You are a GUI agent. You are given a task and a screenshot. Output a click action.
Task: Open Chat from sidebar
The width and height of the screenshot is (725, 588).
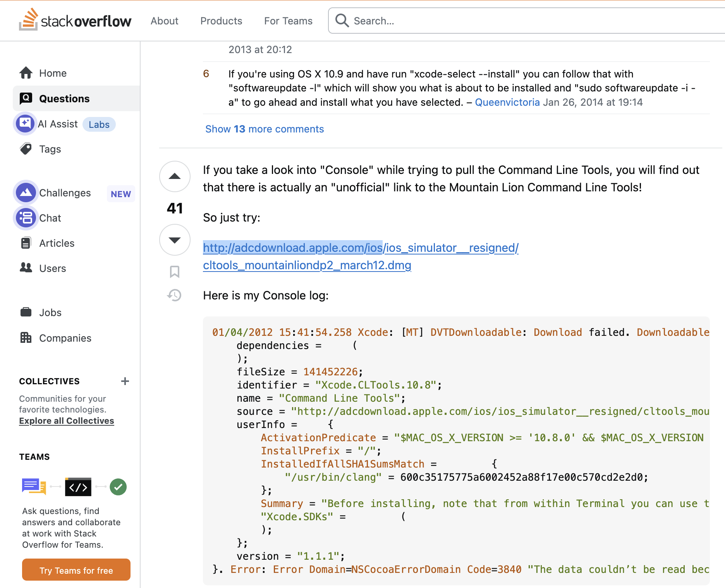pyautogui.click(x=50, y=218)
